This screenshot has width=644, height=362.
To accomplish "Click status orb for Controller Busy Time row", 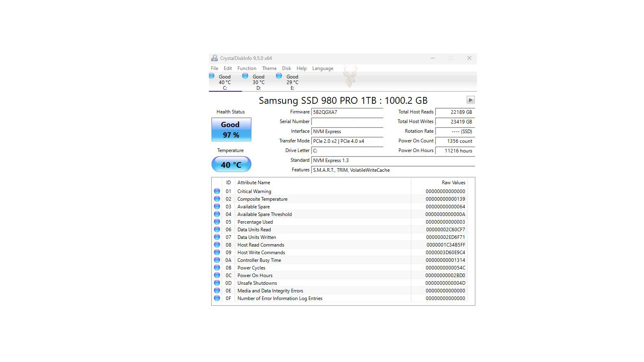I will (217, 260).
